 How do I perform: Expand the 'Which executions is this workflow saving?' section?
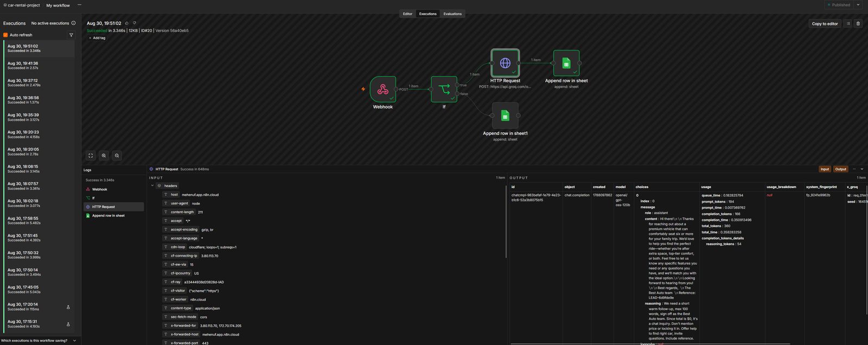point(41,341)
